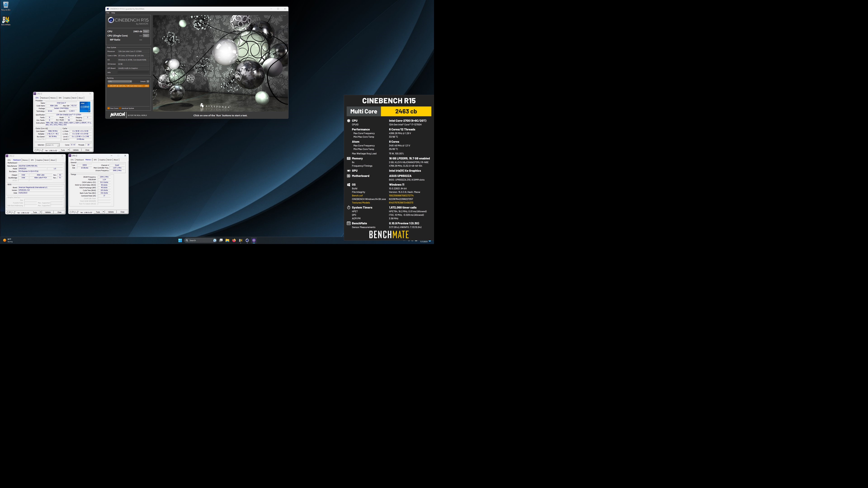The height and width of the screenshot is (488, 868).
Task: Click the BenchMate Motherboard section icon
Action: click(349, 176)
